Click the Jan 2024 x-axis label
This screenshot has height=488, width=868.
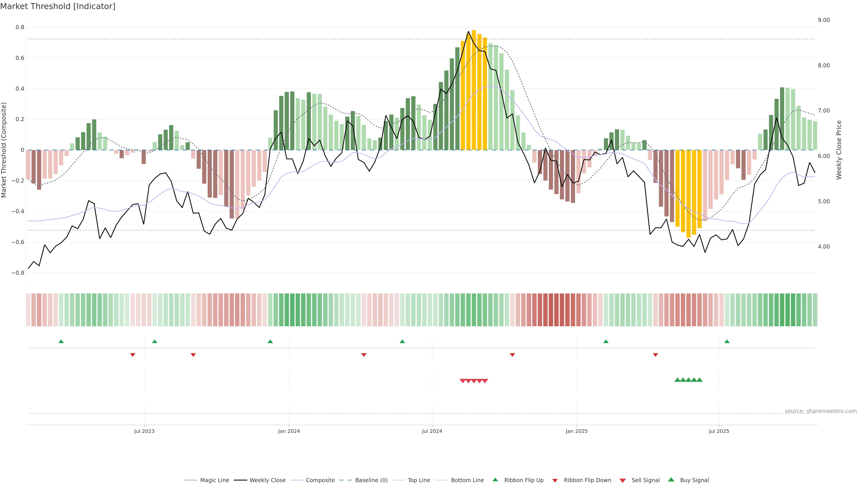click(x=289, y=431)
